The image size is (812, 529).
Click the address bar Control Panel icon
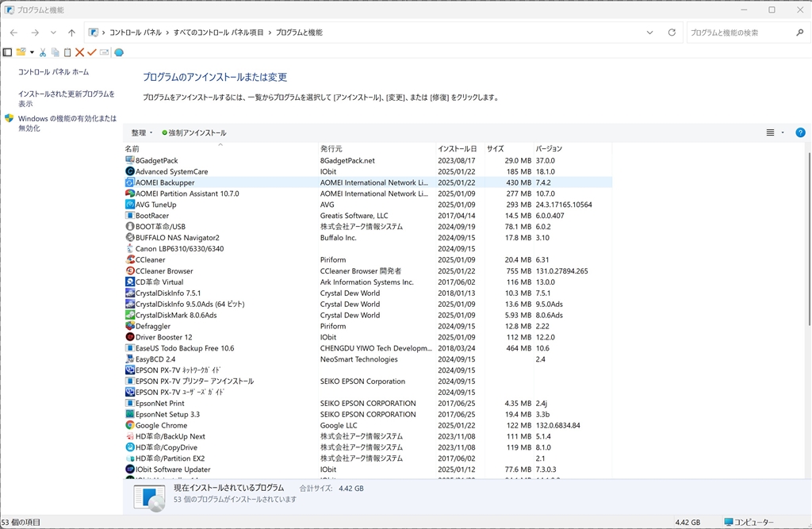coord(94,33)
